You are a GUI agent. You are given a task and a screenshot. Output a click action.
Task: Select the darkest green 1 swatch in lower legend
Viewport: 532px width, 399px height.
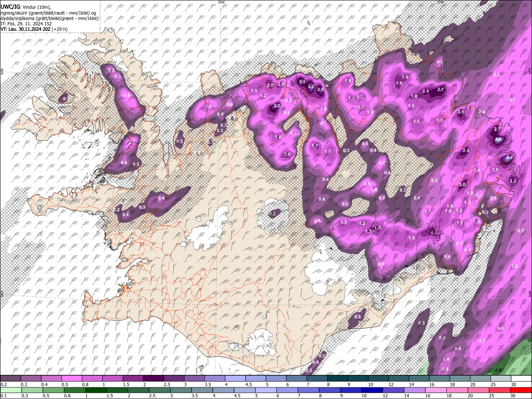coord(96,390)
